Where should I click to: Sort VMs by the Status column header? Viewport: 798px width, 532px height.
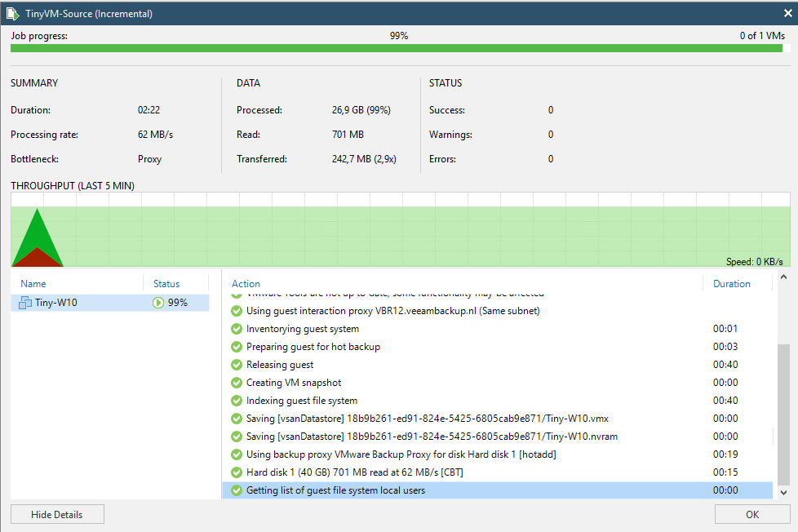click(166, 284)
